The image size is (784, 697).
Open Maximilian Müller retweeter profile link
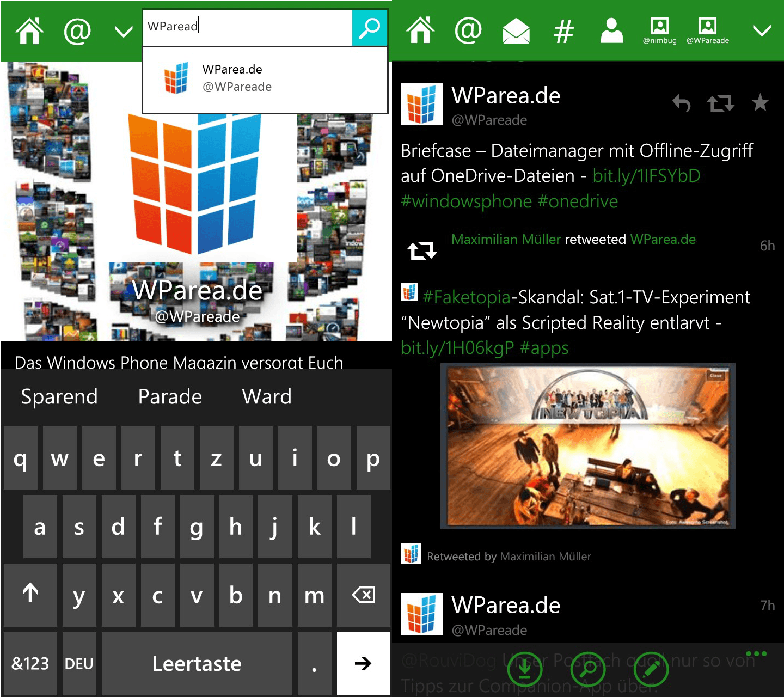[506, 240]
